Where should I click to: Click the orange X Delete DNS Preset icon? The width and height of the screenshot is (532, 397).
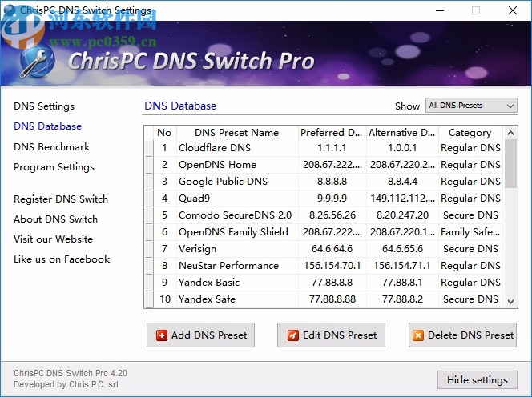[418, 335]
